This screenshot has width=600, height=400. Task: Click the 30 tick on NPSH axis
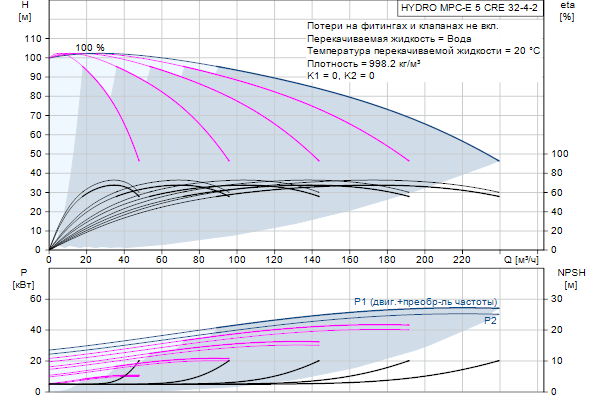tap(558, 299)
